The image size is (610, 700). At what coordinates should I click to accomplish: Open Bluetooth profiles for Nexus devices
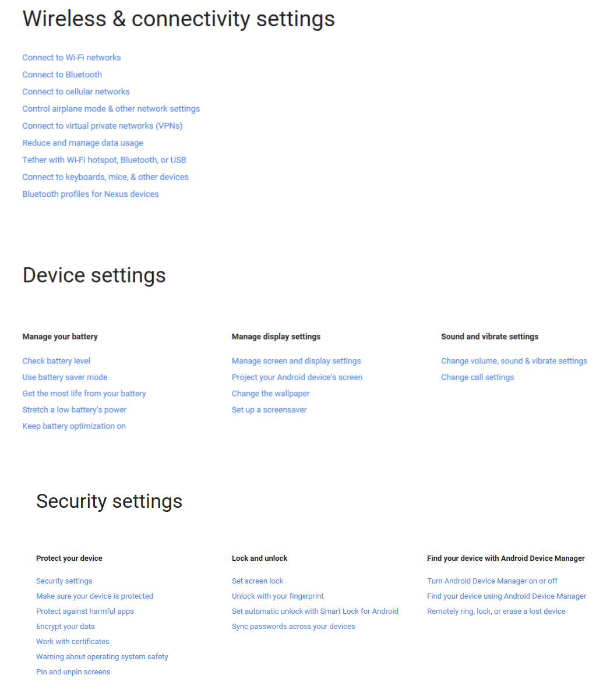(90, 195)
